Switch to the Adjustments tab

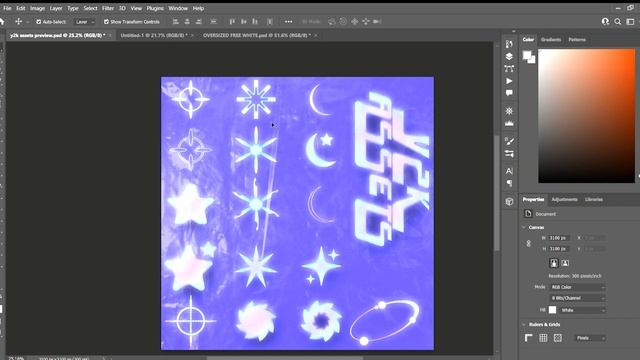pyautogui.click(x=564, y=200)
